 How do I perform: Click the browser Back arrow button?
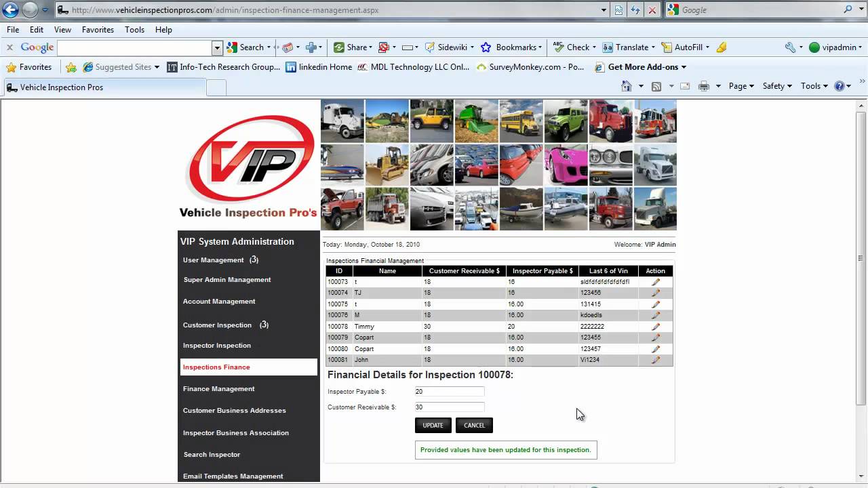tap(10, 10)
